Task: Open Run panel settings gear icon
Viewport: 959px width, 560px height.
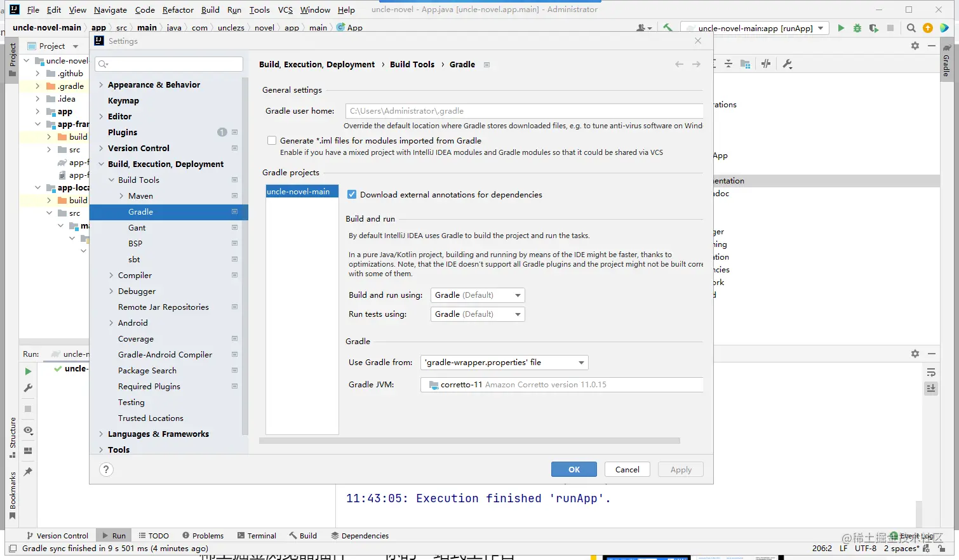Action: [915, 354]
